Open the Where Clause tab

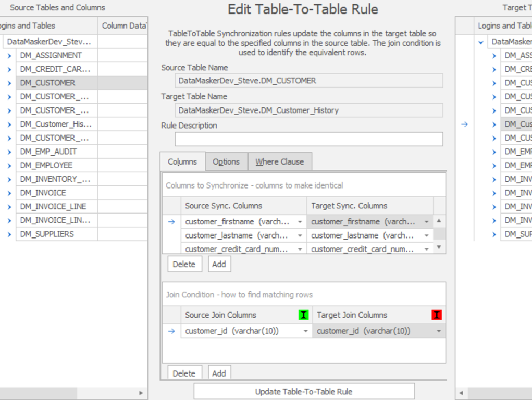tap(279, 161)
